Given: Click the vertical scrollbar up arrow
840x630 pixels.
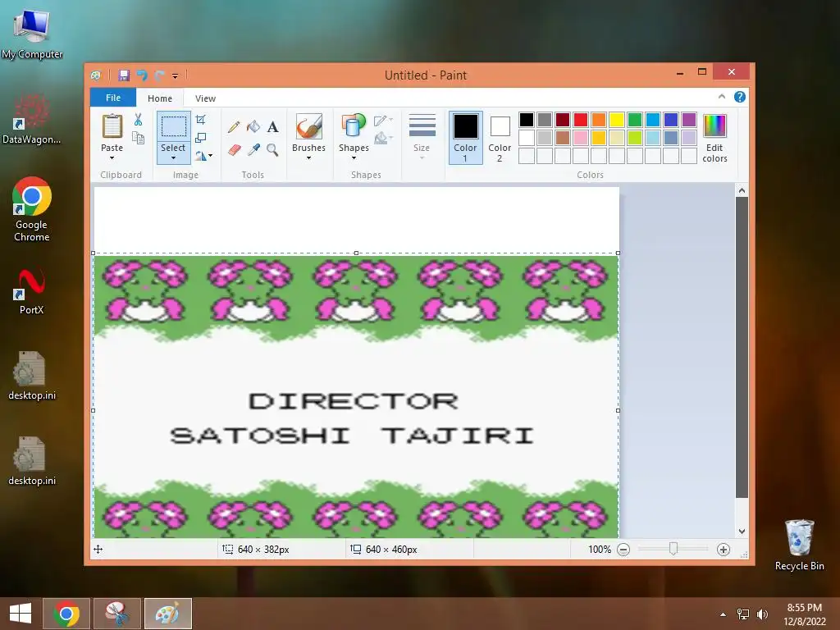Looking at the screenshot, I should click(x=742, y=190).
